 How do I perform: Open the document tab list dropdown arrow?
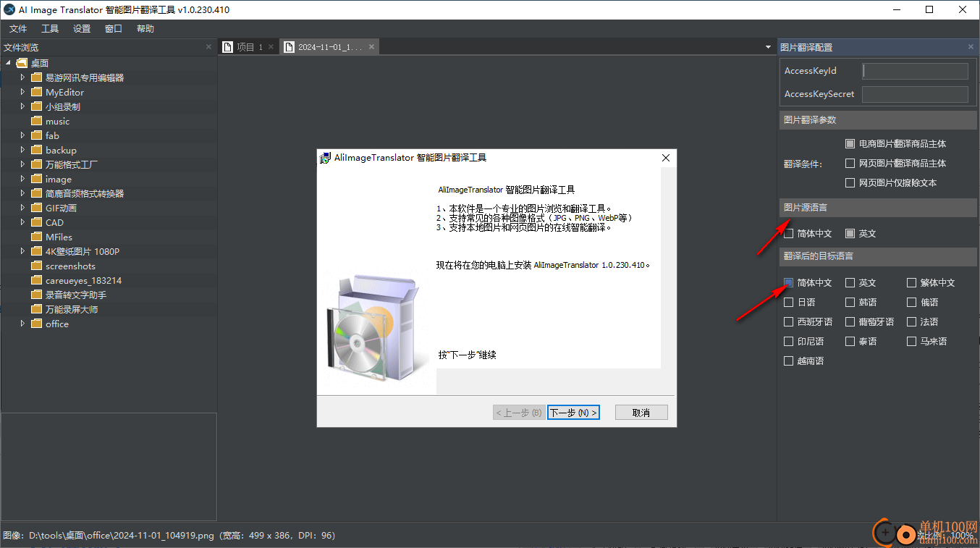(x=768, y=47)
